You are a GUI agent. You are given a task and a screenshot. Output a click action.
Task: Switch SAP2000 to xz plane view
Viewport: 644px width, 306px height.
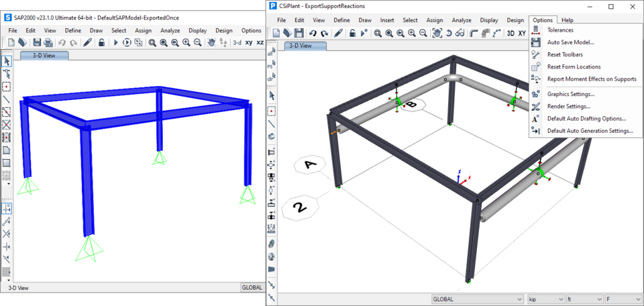point(260,42)
